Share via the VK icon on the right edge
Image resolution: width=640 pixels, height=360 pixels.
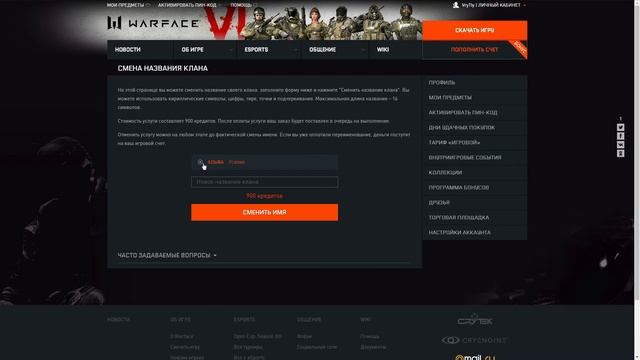[x=620, y=144]
